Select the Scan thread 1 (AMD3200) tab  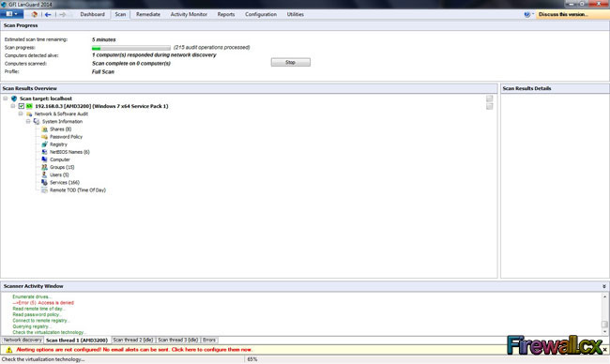click(x=77, y=340)
